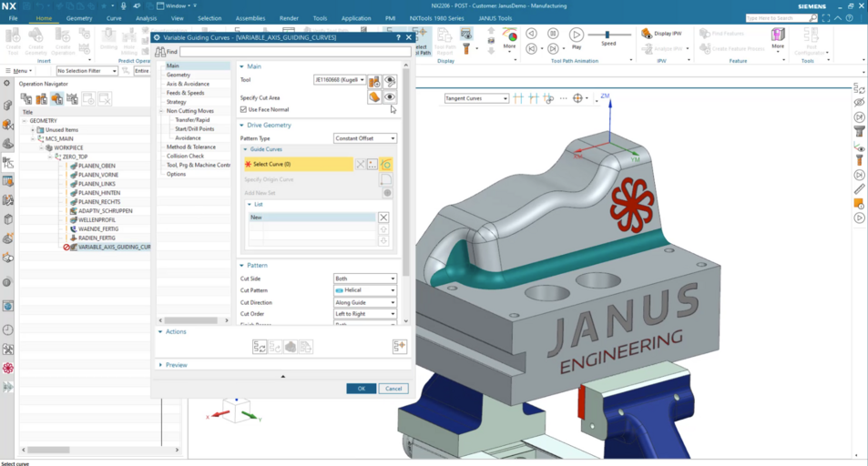Collapse the Actions section
868x466 pixels.
coord(160,332)
